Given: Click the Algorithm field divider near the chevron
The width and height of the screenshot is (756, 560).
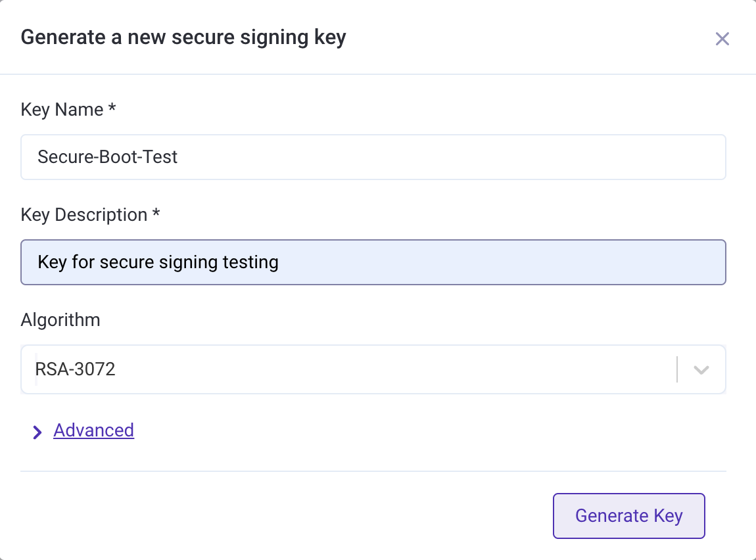Looking at the screenshot, I should click(678, 369).
